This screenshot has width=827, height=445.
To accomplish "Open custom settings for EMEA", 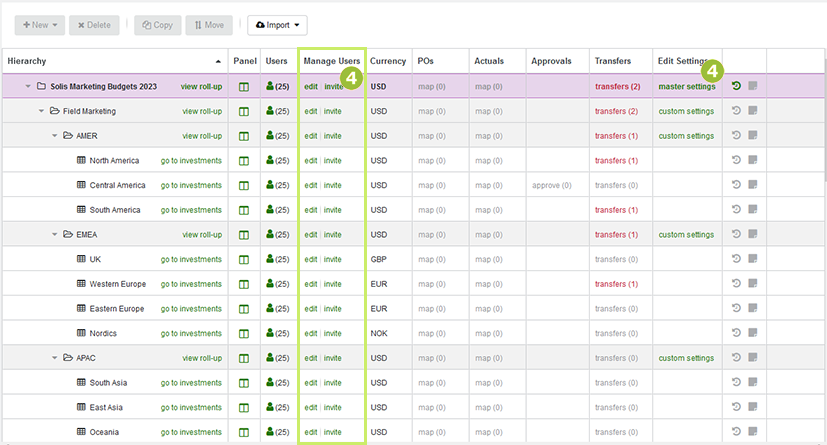I will [x=686, y=235].
